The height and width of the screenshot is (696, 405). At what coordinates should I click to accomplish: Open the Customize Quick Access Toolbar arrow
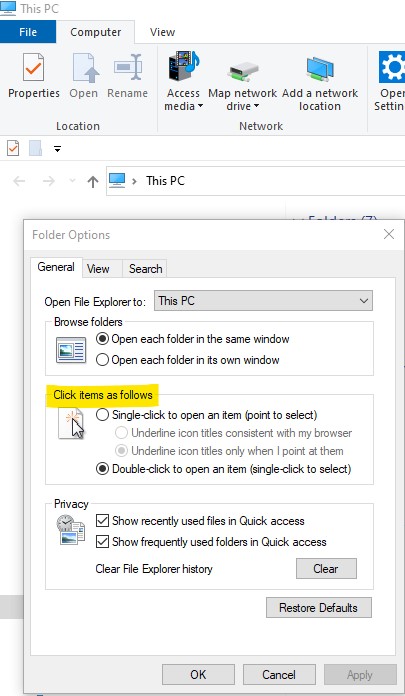click(57, 149)
